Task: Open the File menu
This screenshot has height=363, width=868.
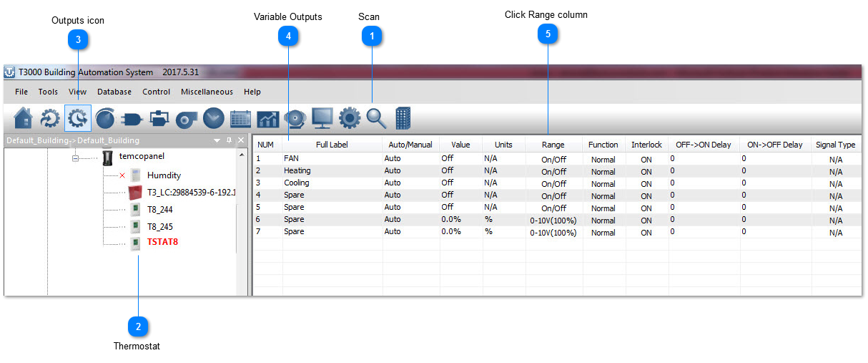Action: pos(21,92)
